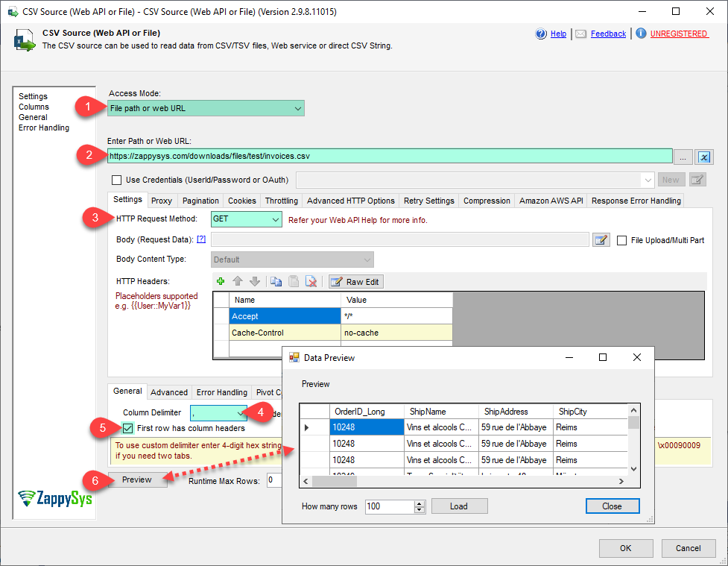This screenshot has width=728, height=566.
Task: Click the Runtime Max Rows field
Action: pyautogui.click(x=274, y=480)
